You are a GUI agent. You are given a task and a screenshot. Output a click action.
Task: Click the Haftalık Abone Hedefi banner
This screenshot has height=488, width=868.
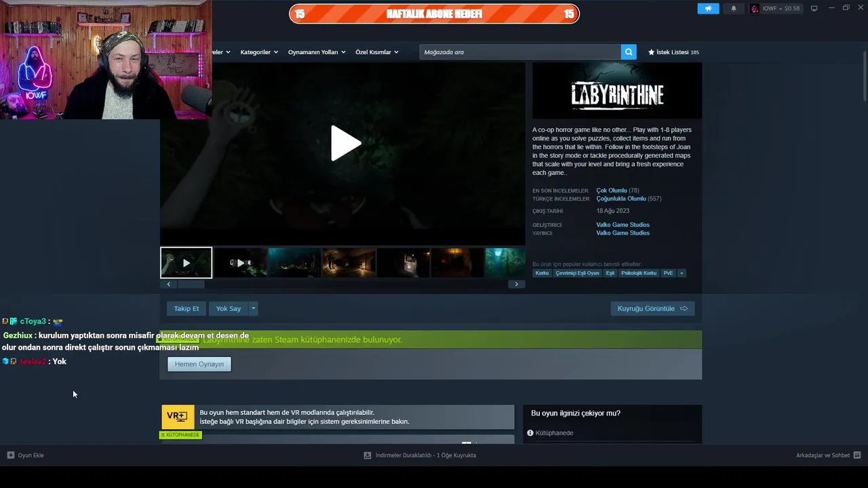[434, 14]
